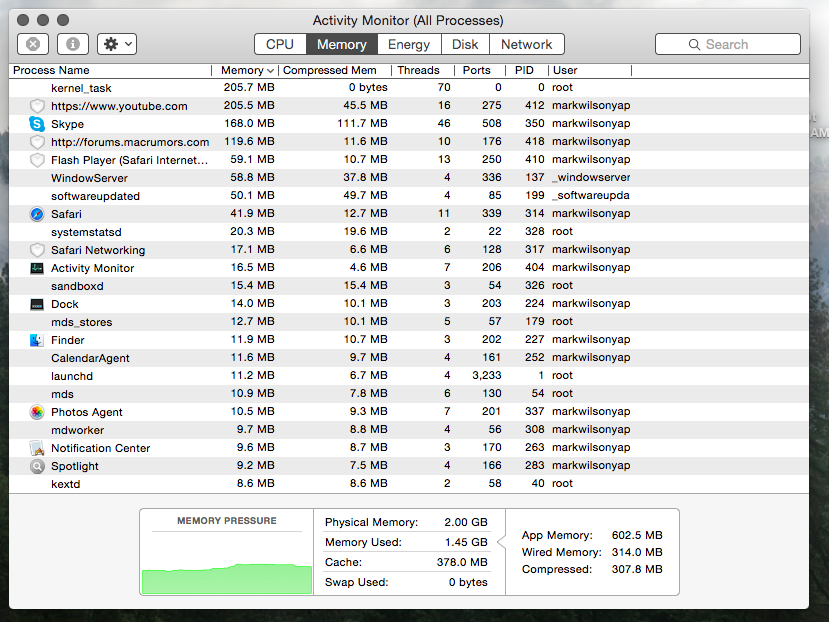The image size is (829, 622).
Task: Click the Dock process icon
Action: coord(36,304)
